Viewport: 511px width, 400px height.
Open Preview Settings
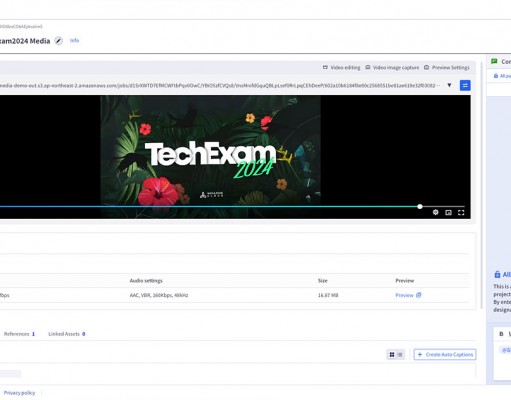(x=447, y=67)
